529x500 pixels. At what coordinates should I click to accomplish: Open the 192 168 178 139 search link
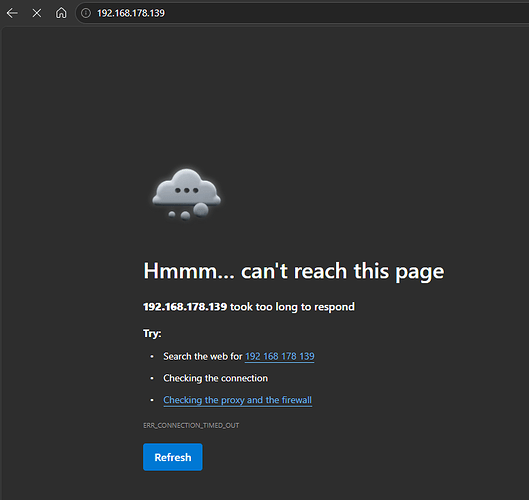(280, 356)
